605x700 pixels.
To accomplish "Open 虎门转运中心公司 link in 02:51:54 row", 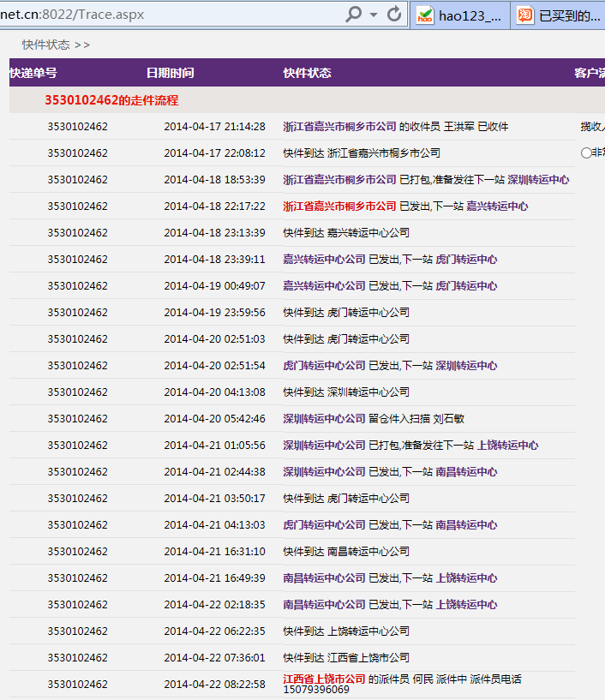I will (x=324, y=366).
